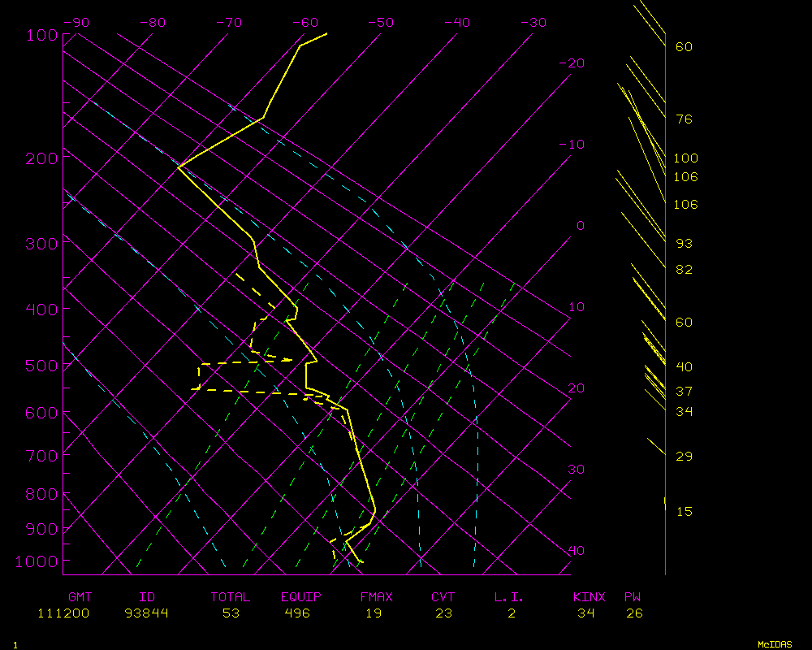Image resolution: width=812 pixels, height=650 pixels.
Task: Click the McIDAS label at bottom right
Action: [x=775, y=644]
